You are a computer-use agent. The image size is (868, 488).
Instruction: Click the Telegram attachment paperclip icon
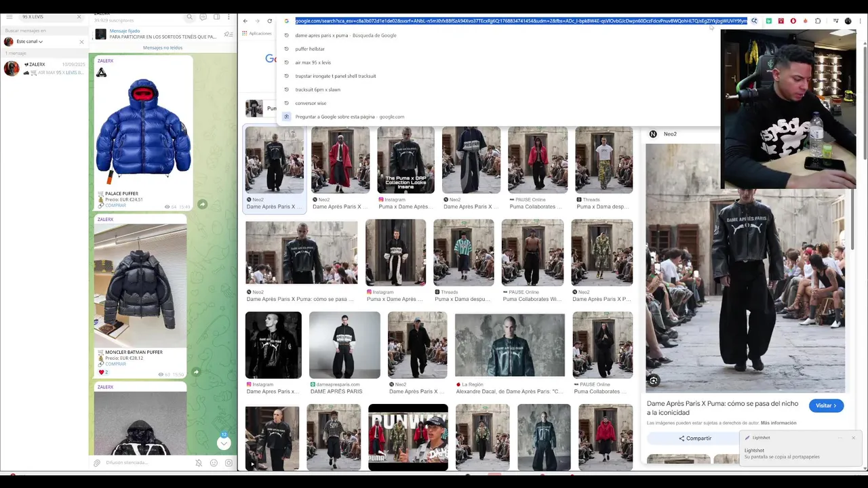97,463
